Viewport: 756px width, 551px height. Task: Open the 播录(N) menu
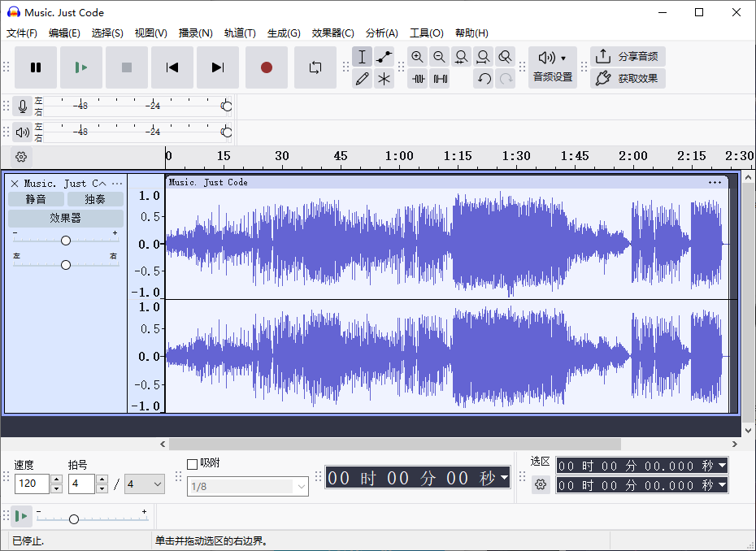click(x=195, y=33)
